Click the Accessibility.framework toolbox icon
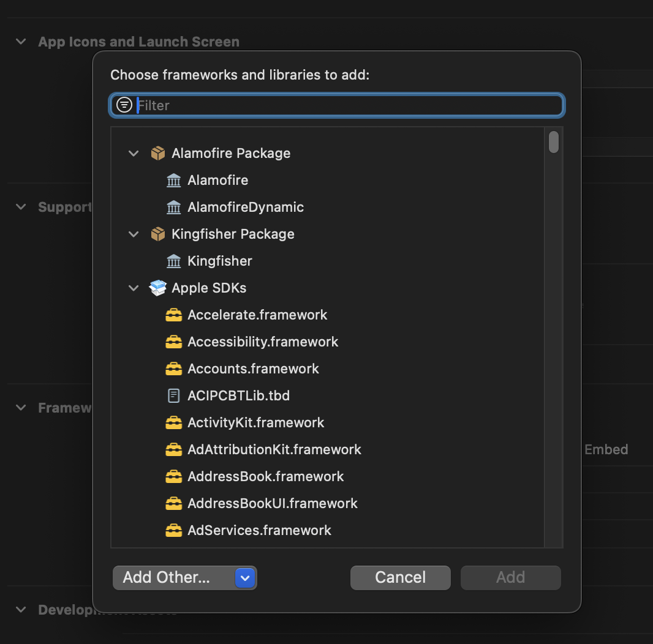This screenshot has width=653, height=644. tap(173, 342)
